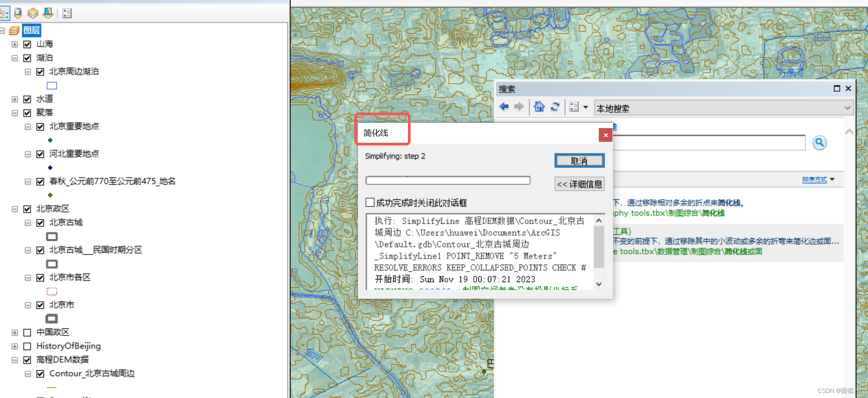Screen dimensions: 868x398
Task: Toggle visibility of 水道 layer
Action: (x=27, y=99)
